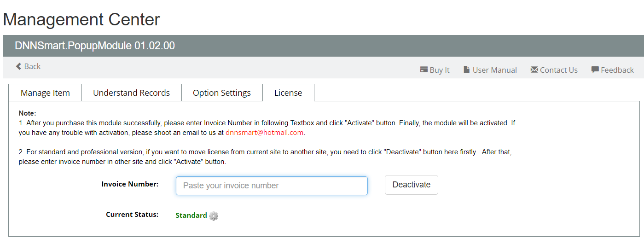Switch to the Understand Records tab

(x=132, y=93)
